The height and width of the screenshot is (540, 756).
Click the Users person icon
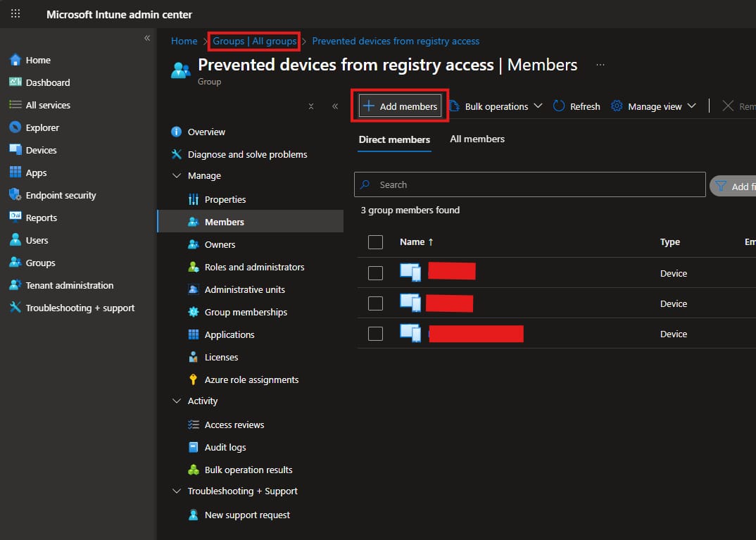coord(15,239)
